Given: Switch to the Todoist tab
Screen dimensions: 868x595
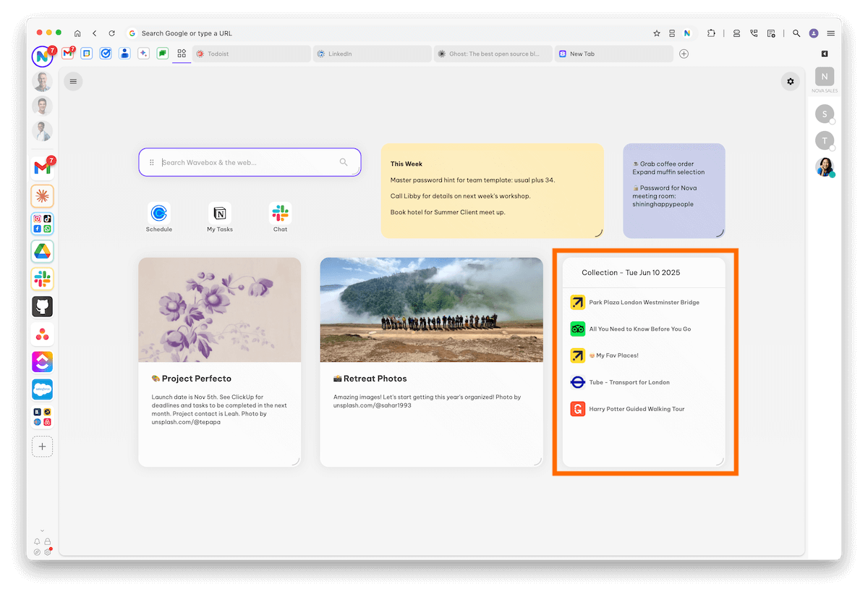Looking at the screenshot, I should (252, 54).
